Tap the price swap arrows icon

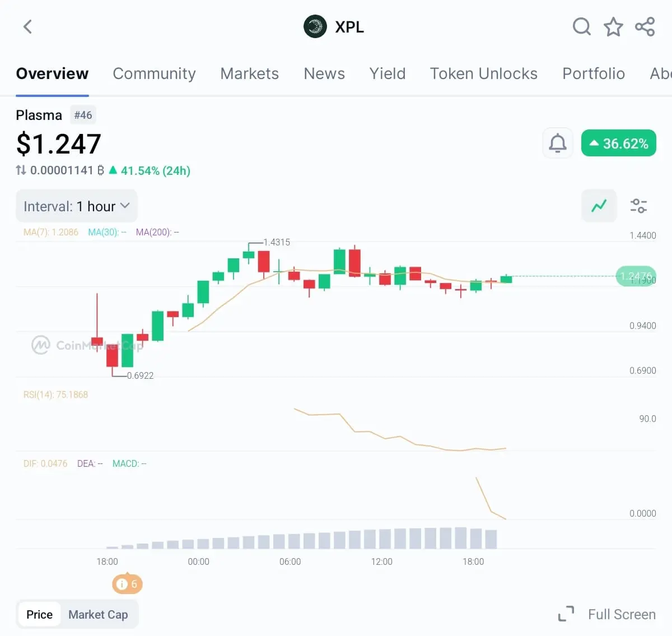pos(21,170)
